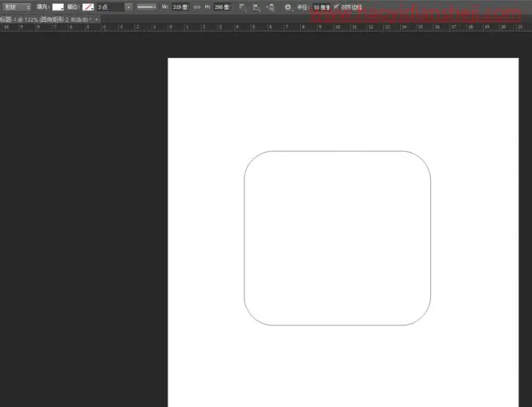
Task: Open the gear geometry options icon
Action: point(288,7)
